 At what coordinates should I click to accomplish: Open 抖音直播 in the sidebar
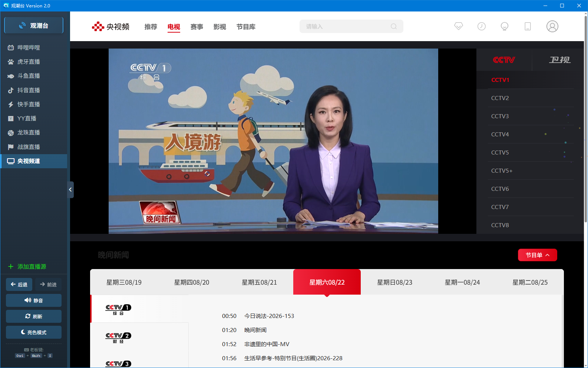(34, 90)
